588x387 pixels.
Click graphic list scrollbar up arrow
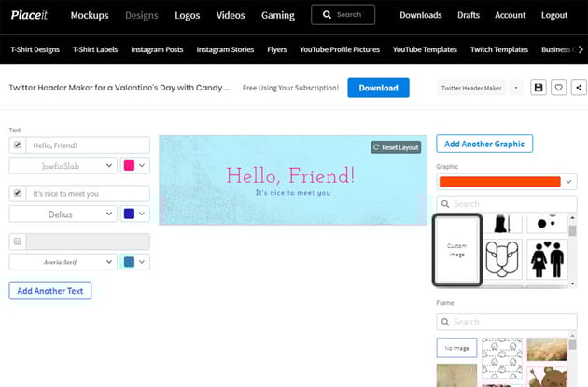573,217
